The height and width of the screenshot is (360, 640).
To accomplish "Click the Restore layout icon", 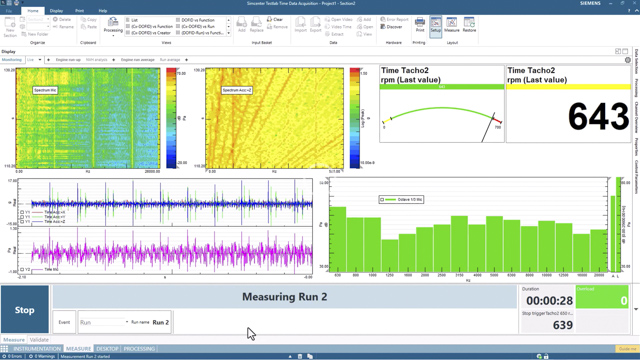I will (469, 24).
